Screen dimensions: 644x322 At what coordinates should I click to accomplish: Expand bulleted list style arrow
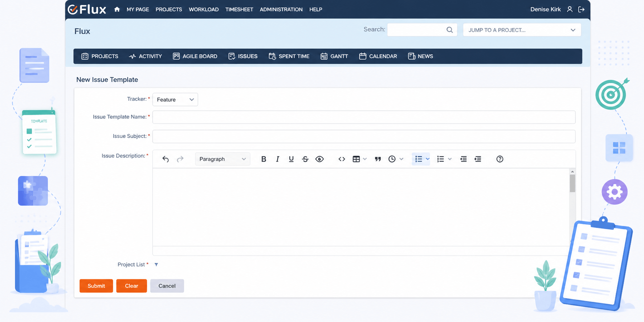[x=428, y=159]
